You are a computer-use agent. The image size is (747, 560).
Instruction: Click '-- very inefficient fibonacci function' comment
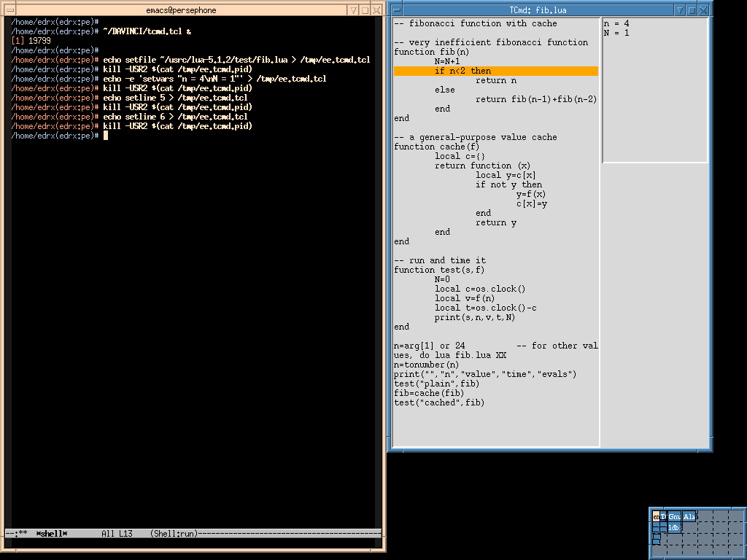pyautogui.click(x=491, y=42)
